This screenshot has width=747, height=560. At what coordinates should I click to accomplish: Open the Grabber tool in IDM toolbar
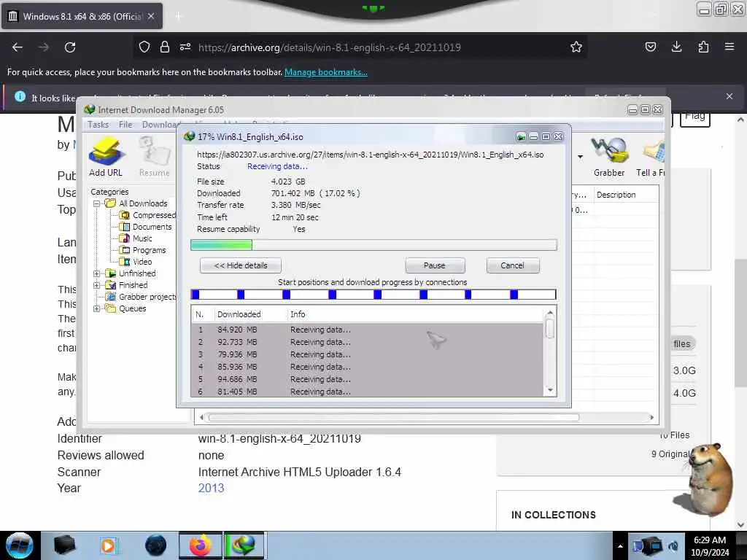609,157
